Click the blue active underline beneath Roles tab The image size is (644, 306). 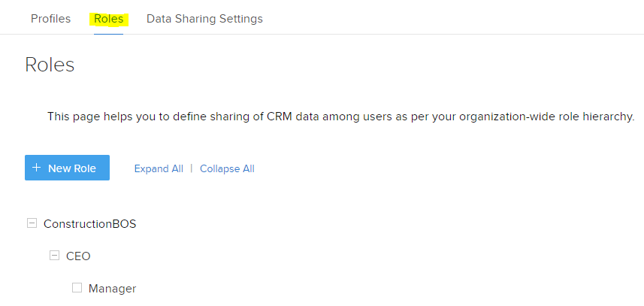(108, 34)
